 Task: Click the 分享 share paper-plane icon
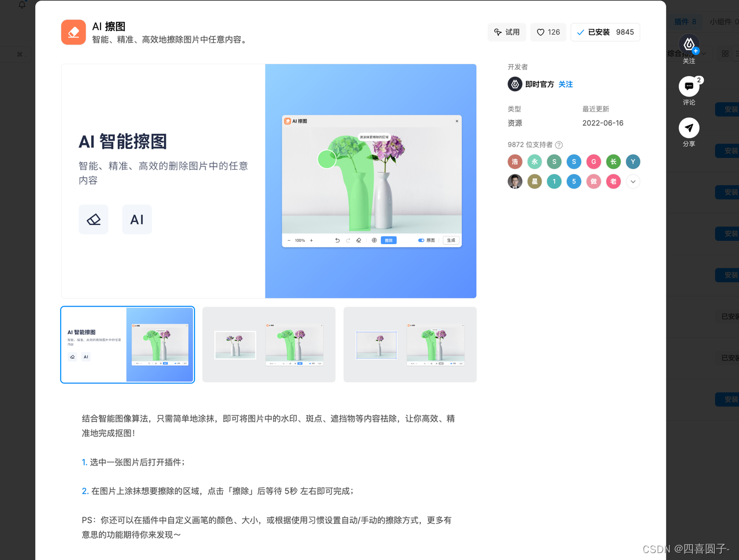pos(689,128)
